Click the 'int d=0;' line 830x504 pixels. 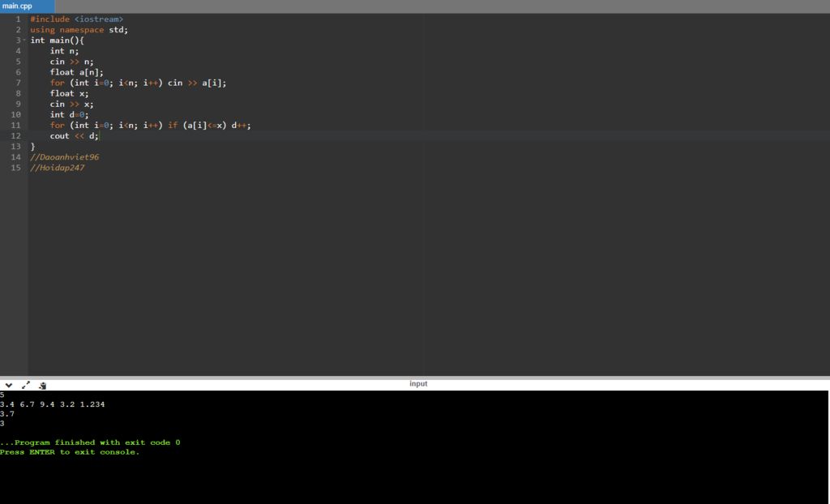click(x=70, y=114)
